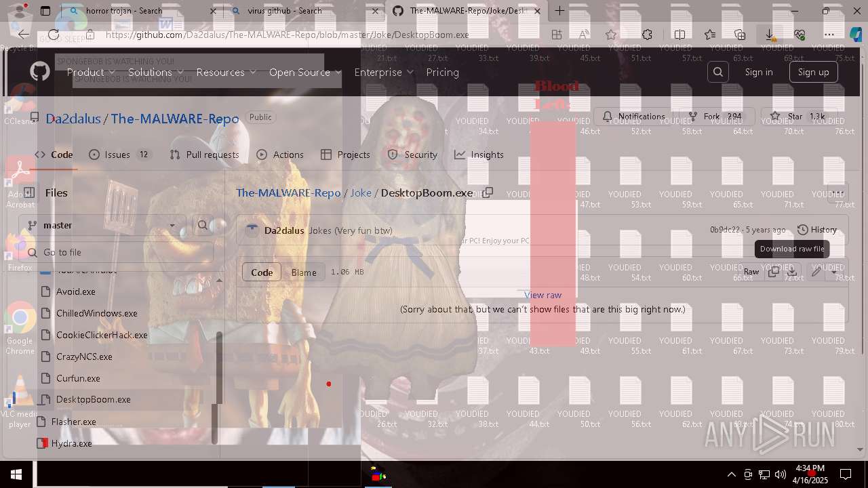The image size is (868, 488).
Task: Select CookieClickerHack.exe in file tree
Action: (x=102, y=335)
